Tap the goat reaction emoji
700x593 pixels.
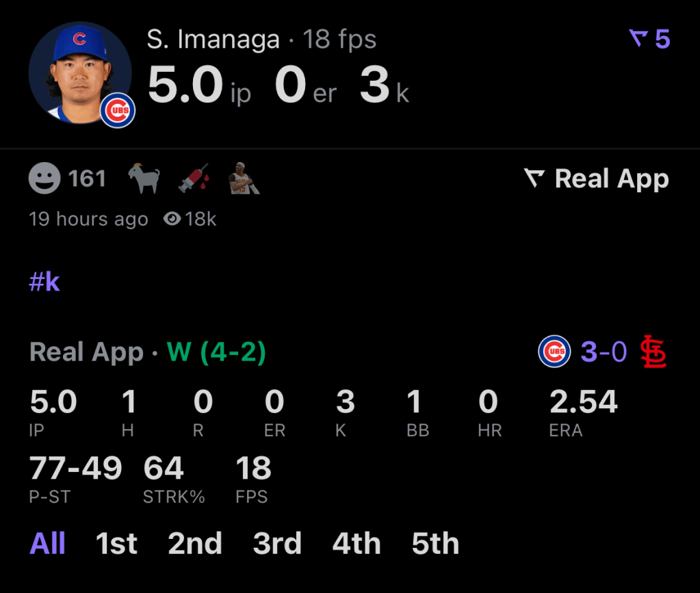(144, 180)
